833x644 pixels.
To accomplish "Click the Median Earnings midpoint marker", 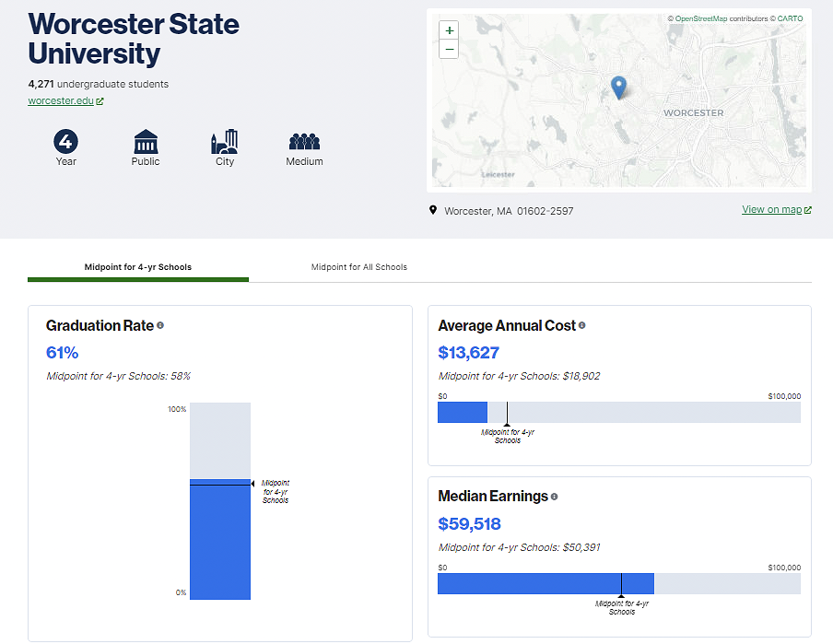I will click(622, 583).
